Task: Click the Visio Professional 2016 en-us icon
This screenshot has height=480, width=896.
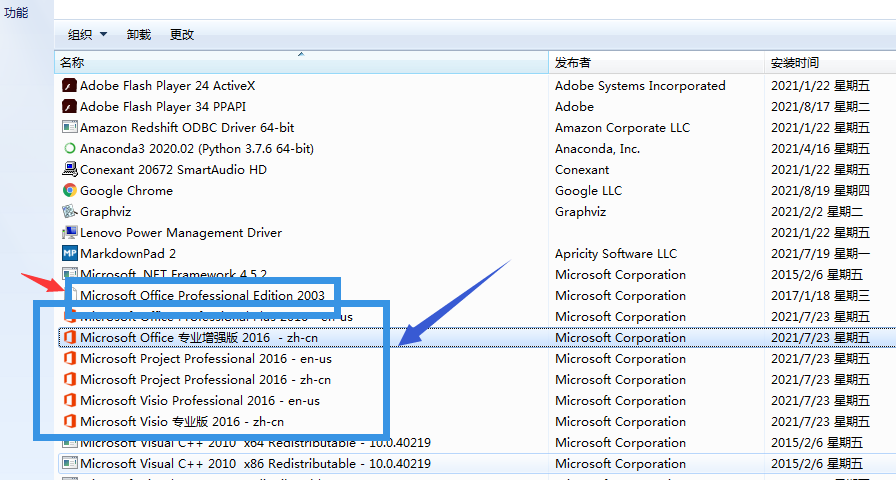Action: (69, 401)
